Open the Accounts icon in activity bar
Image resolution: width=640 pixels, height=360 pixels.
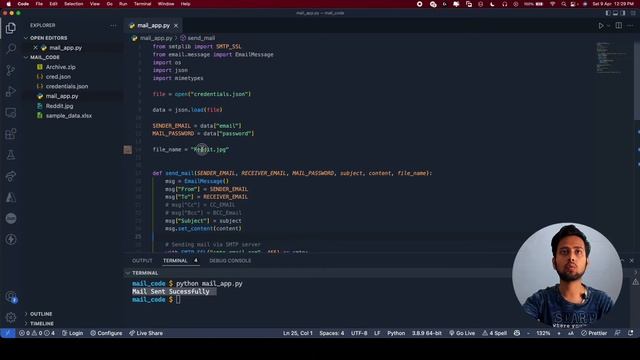(x=11, y=297)
